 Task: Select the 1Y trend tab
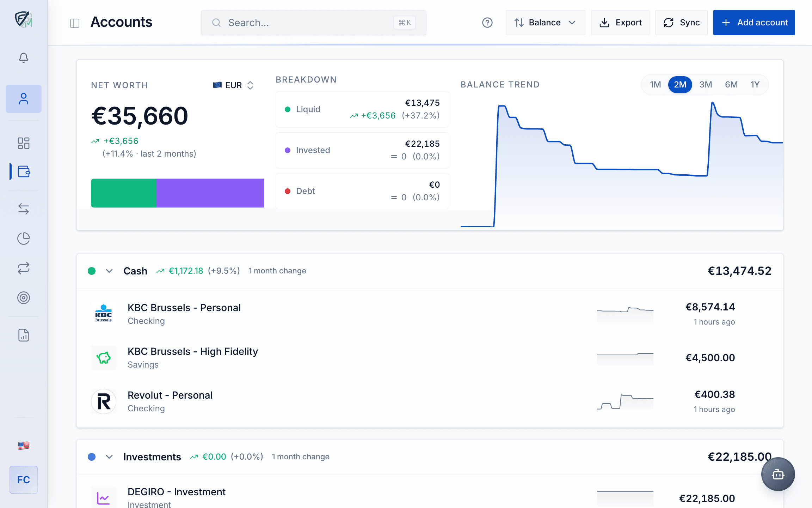(755, 85)
